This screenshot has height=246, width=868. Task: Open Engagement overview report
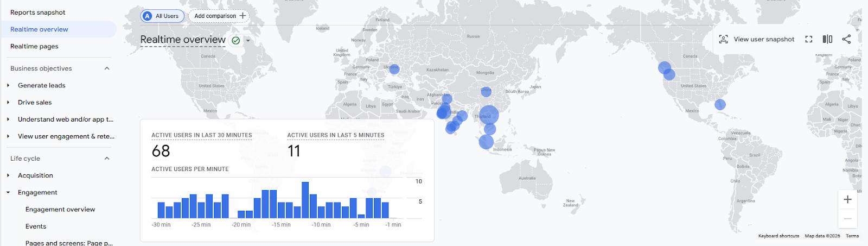point(60,210)
